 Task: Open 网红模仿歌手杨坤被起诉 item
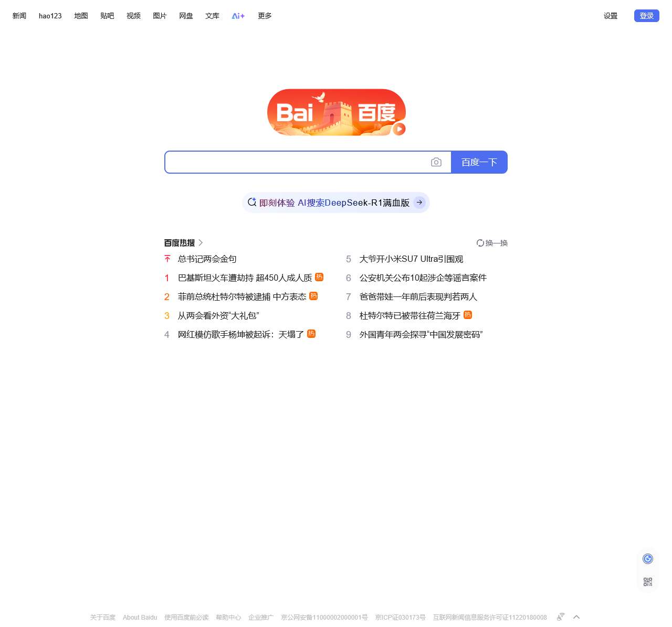241,334
